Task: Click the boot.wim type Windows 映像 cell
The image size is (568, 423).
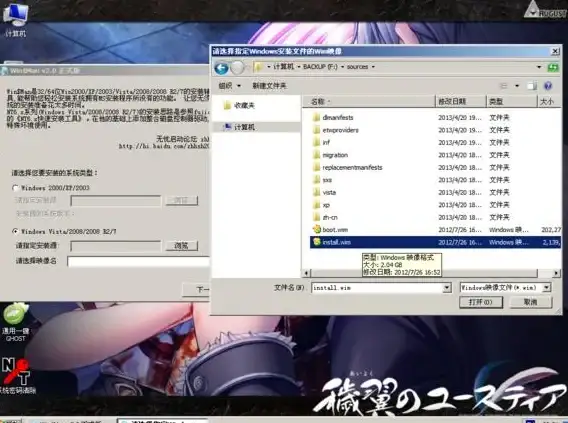Action: pyautogui.click(x=509, y=230)
